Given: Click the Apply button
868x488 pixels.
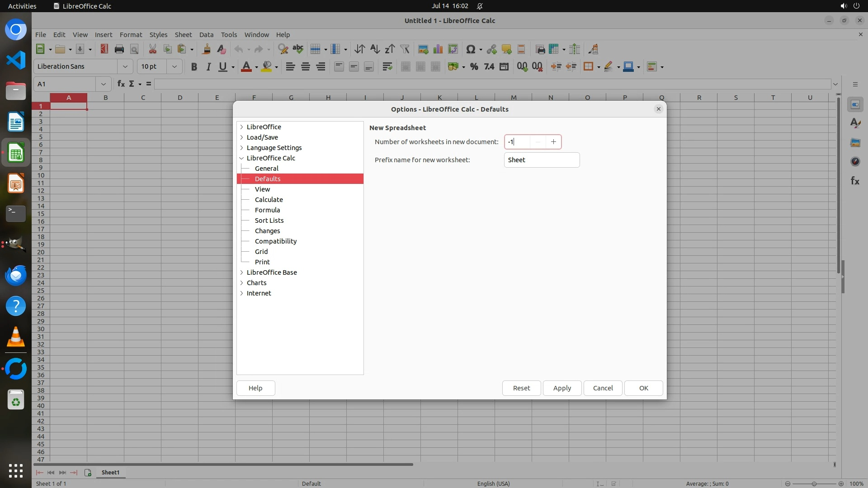Looking at the screenshot, I should pos(562,388).
